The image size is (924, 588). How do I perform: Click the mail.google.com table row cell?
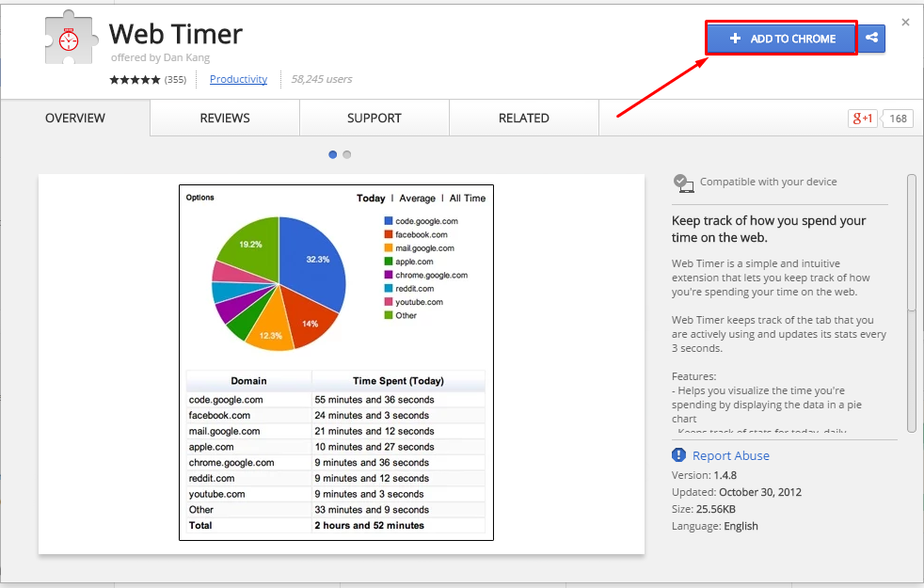pyautogui.click(x=248, y=431)
